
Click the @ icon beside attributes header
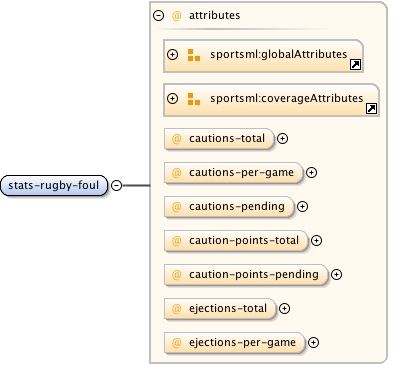point(176,15)
